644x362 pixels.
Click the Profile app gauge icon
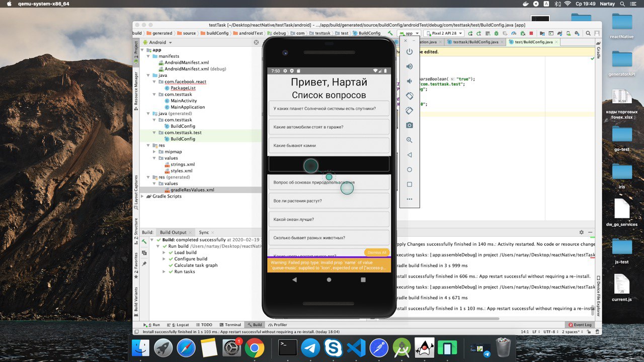[514, 33]
